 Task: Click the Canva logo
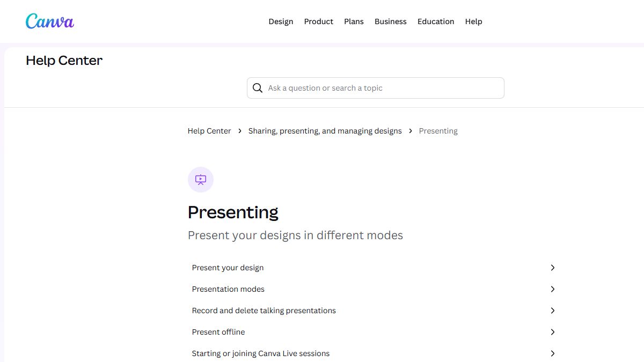coord(50,21)
